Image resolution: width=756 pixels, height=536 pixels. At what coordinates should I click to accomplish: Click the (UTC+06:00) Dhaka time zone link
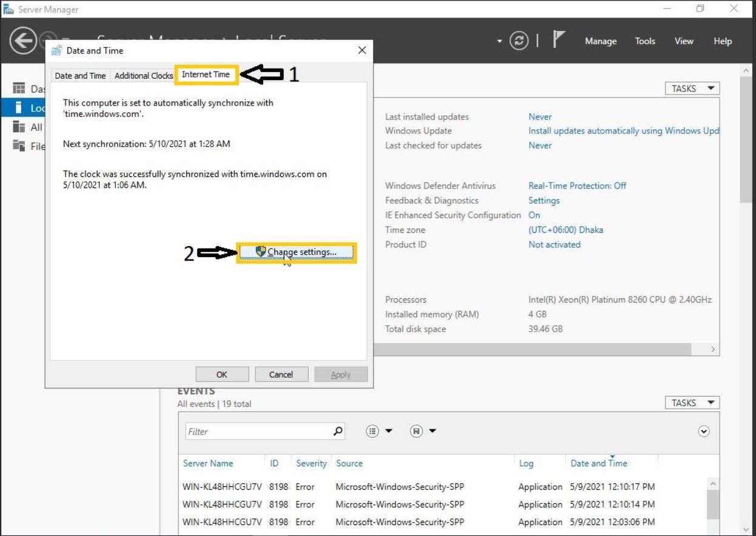coord(566,230)
